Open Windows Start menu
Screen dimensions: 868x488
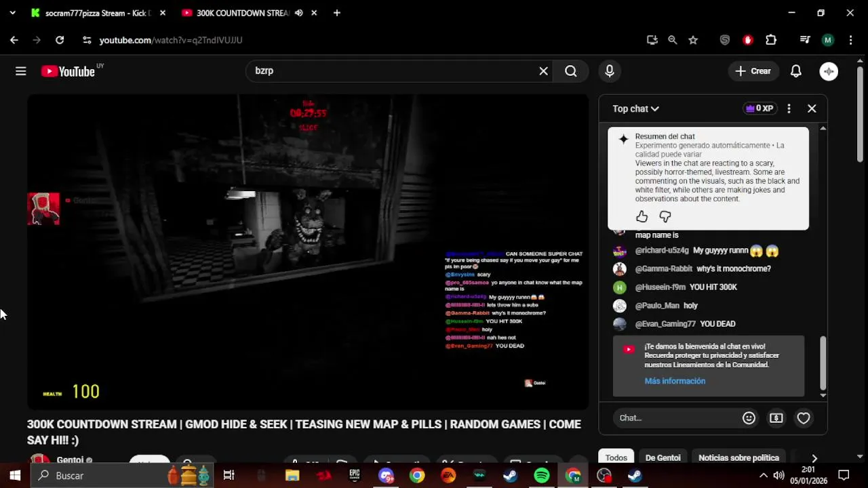point(15,476)
